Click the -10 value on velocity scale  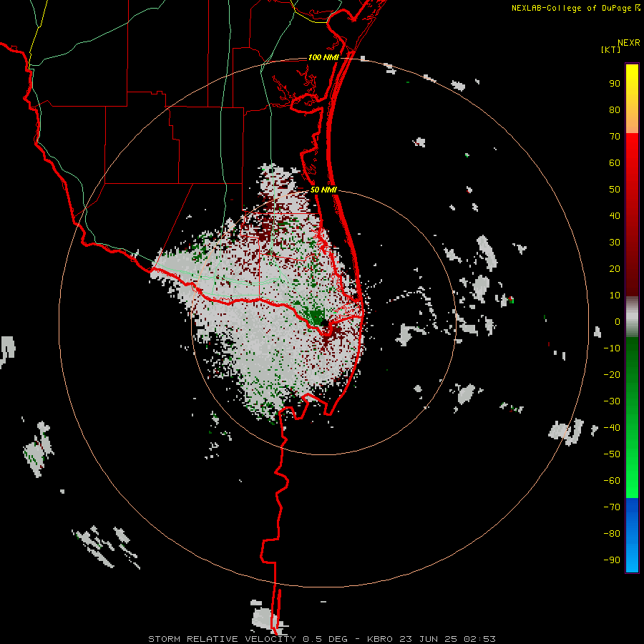point(612,348)
